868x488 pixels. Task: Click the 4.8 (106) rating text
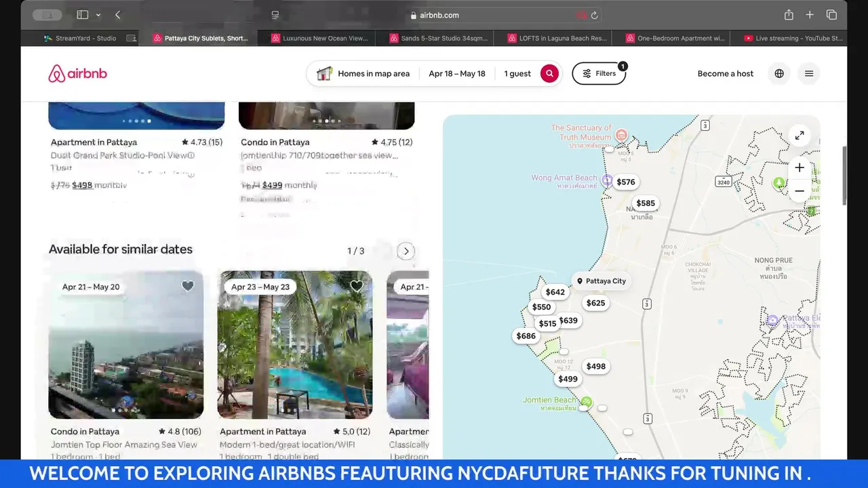pos(180,431)
